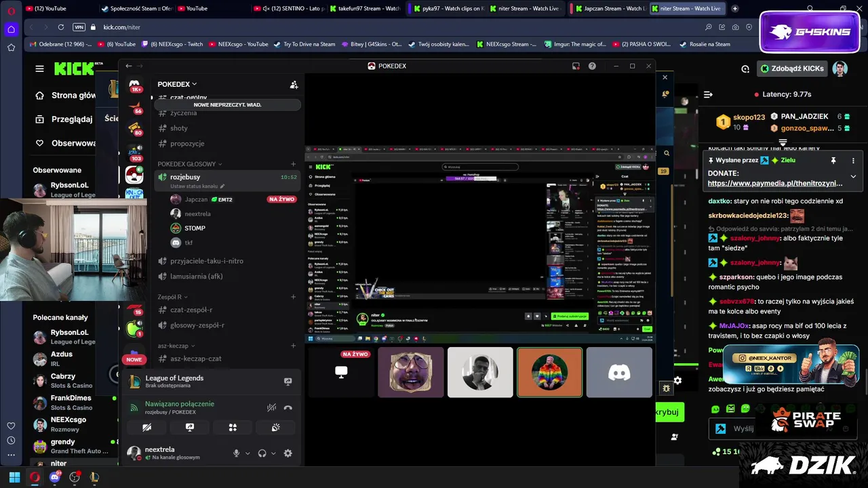Unpin the pinned chat message

(x=833, y=161)
